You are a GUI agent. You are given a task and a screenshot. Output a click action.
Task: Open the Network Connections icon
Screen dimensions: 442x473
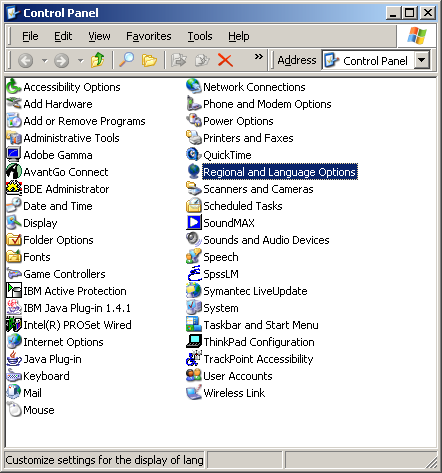coord(194,87)
